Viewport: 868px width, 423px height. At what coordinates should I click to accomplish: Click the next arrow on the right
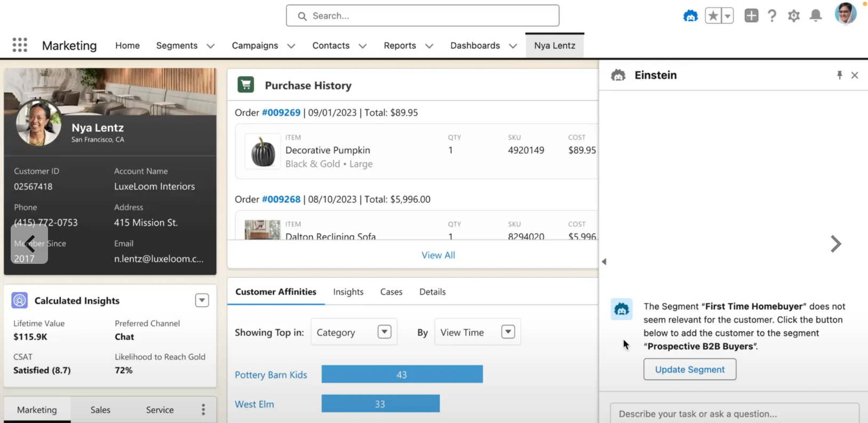pyautogui.click(x=836, y=244)
